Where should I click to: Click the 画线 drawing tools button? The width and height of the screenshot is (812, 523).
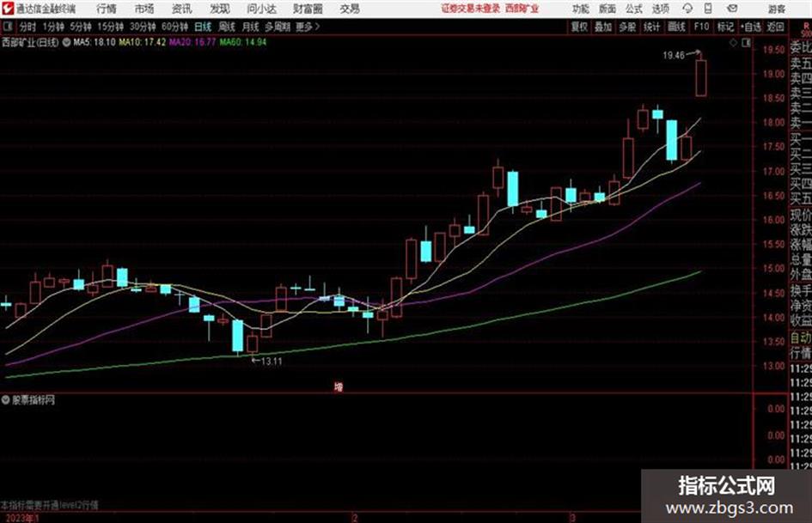[676, 27]
